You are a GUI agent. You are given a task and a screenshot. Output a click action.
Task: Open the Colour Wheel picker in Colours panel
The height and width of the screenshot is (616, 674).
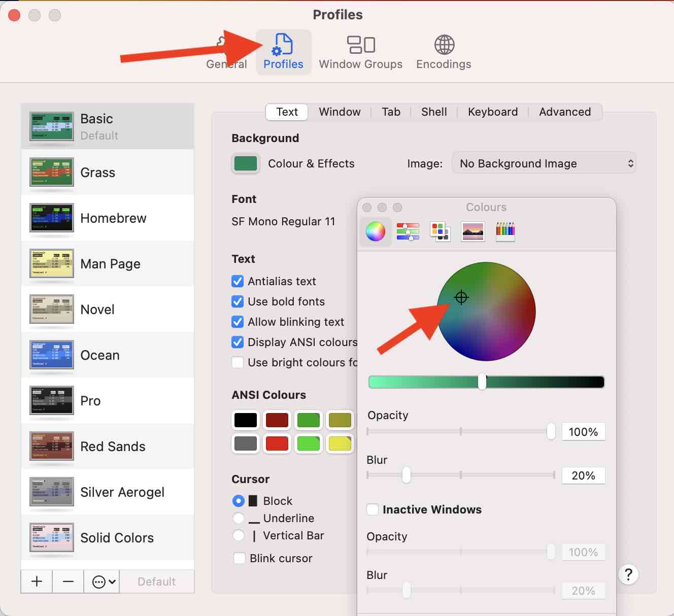pos(375,231)
